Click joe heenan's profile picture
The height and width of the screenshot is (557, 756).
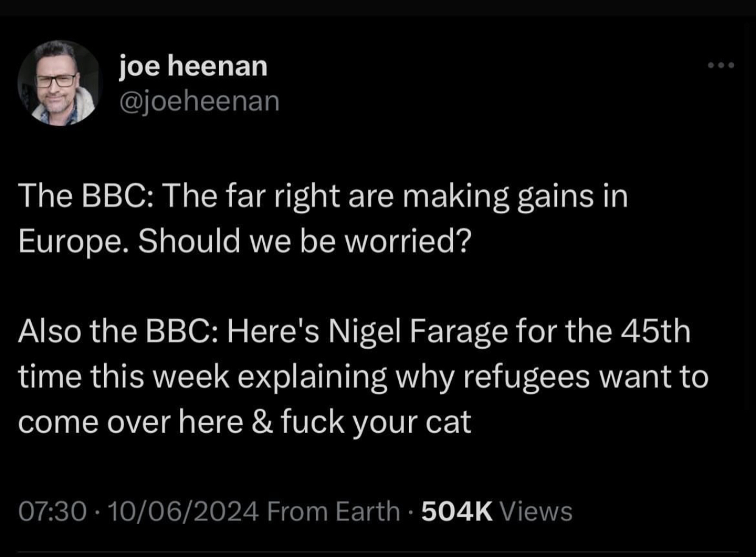(59, 83)
